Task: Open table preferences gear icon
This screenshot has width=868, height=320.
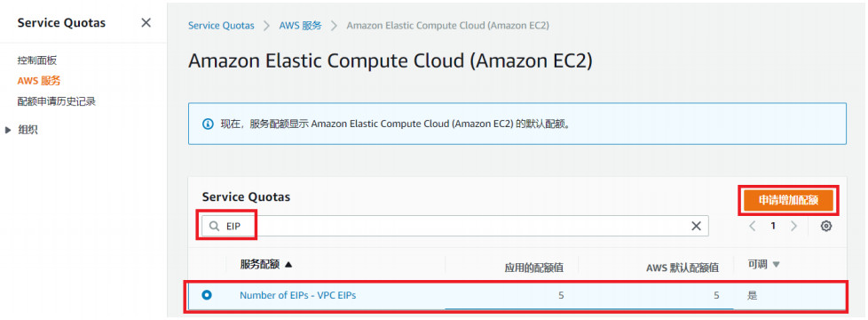Action: pyautogui.click(x=826, y=226)
